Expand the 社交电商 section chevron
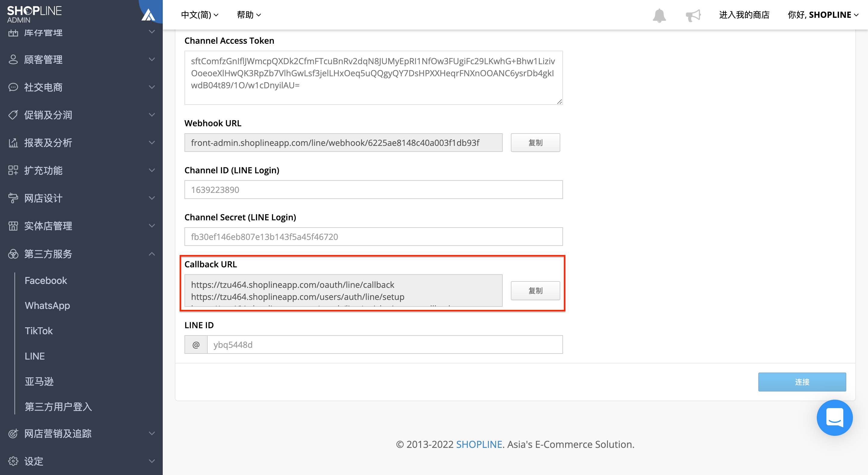The height and width of the screenshot is (475, 868). [152, 87]
